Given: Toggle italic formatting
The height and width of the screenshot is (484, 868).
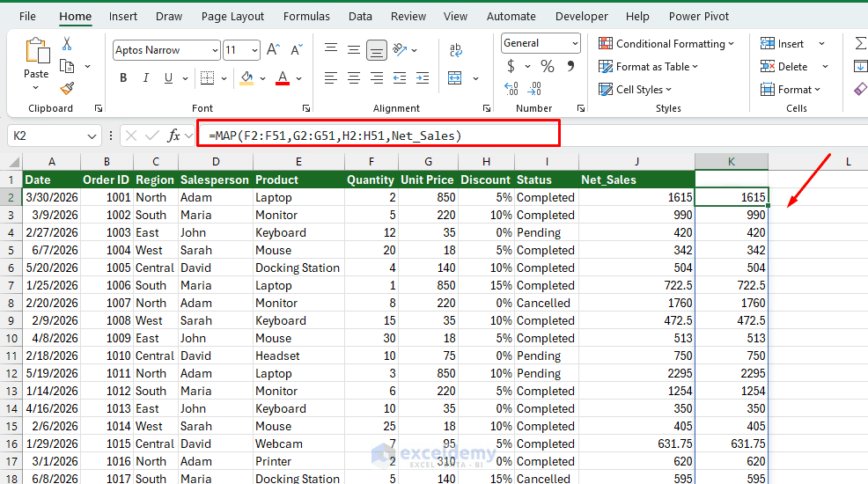Looking at the screenshot, I should [145, 78].
